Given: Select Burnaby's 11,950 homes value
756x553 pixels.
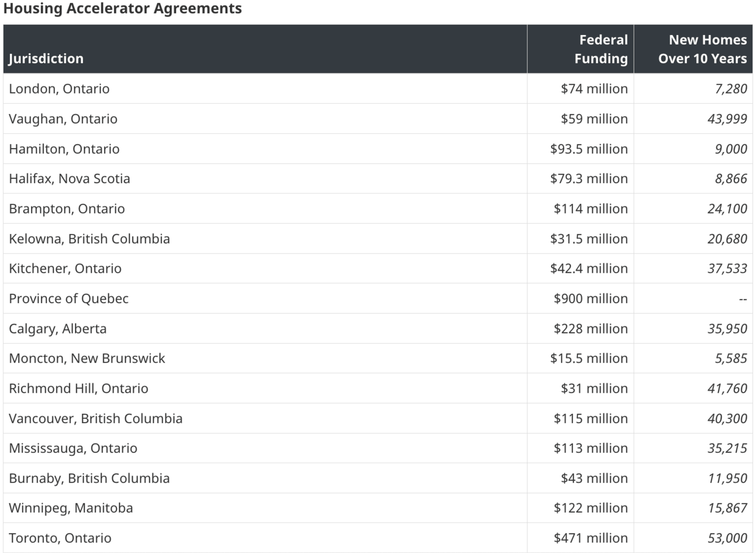Looking at the screenshot, I should click(693, 478).
